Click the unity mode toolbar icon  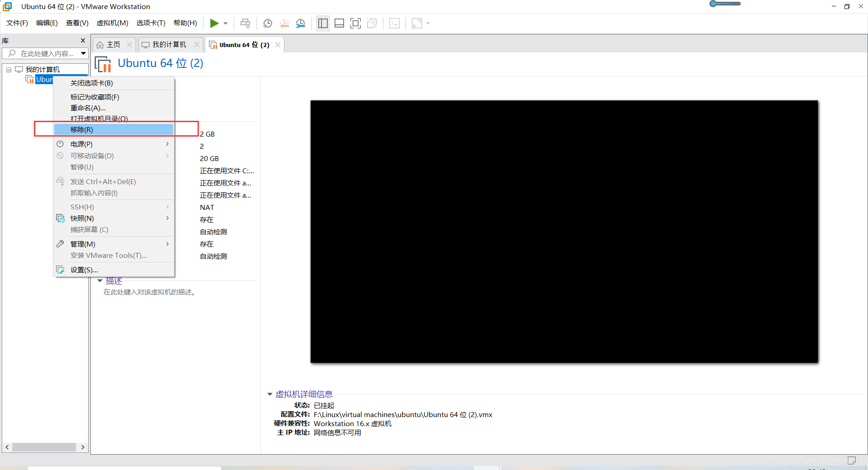click(x=372, y=23)
